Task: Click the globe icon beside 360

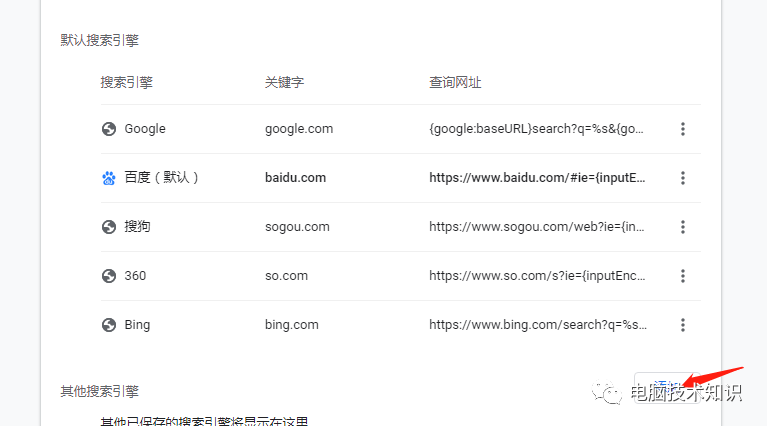Action: (x=109, y=276)
